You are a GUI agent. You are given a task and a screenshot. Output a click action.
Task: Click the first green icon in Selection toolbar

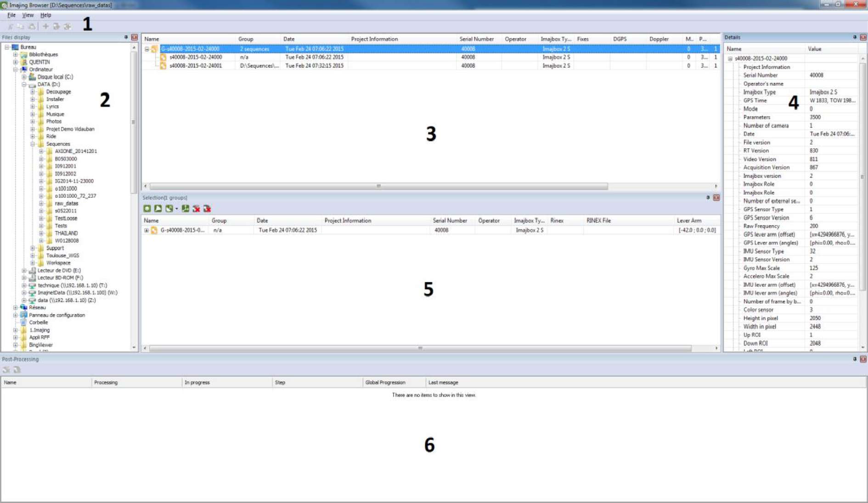tap(147, 209)
